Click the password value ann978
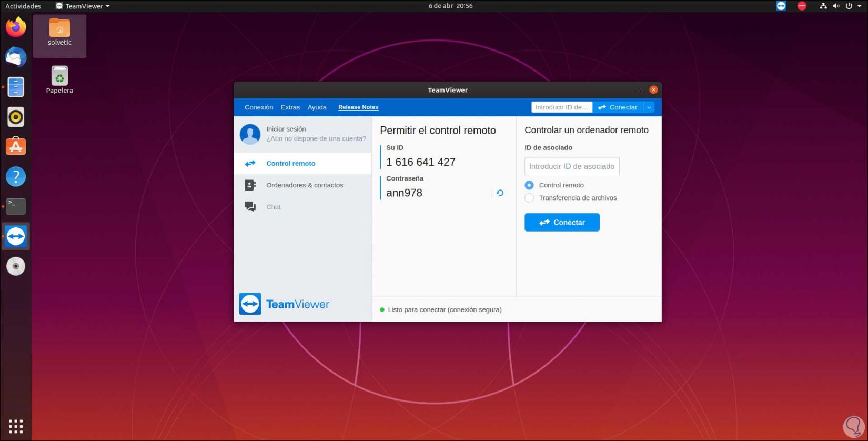 [x=404, y=193]
